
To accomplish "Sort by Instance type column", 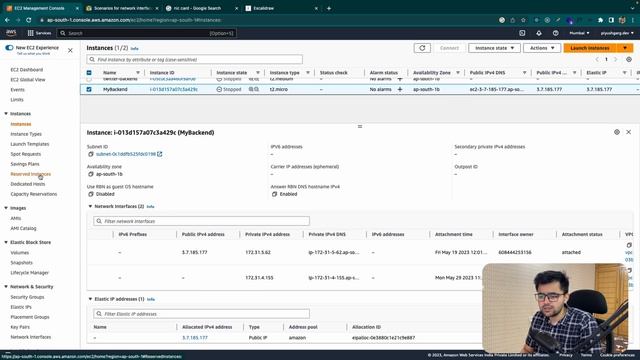I will tap(308, 73).
